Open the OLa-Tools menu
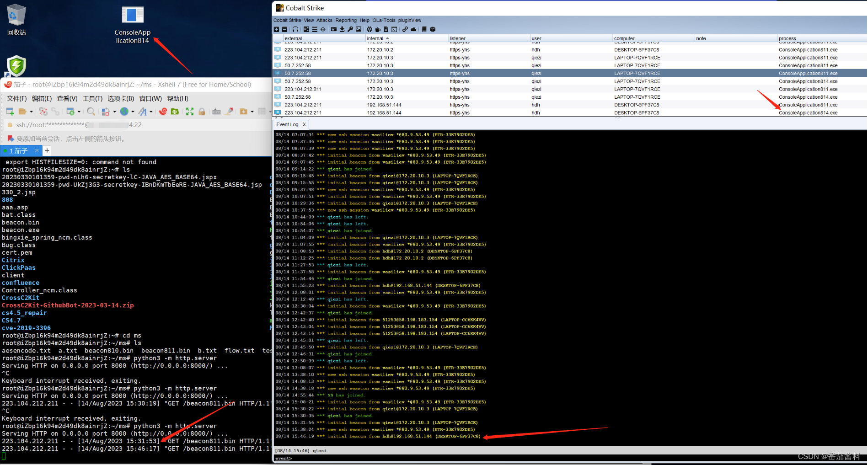This screenshot has width=868, height=465. click(x=384, y=20)
